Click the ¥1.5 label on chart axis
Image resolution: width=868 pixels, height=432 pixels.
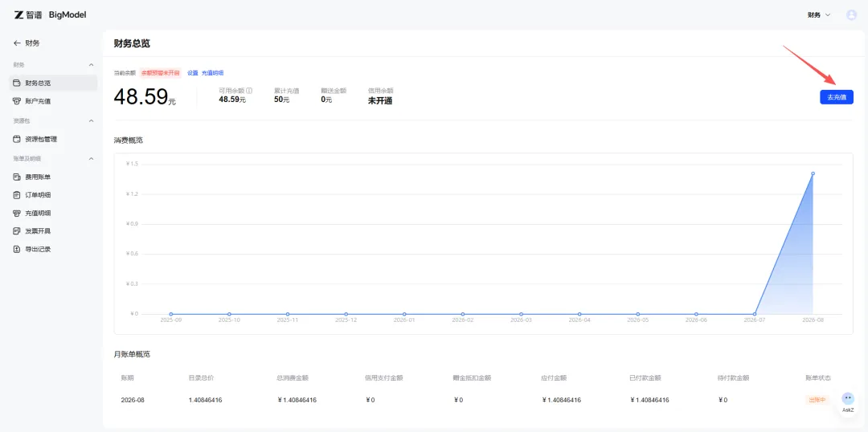click(x=133, y=164)
